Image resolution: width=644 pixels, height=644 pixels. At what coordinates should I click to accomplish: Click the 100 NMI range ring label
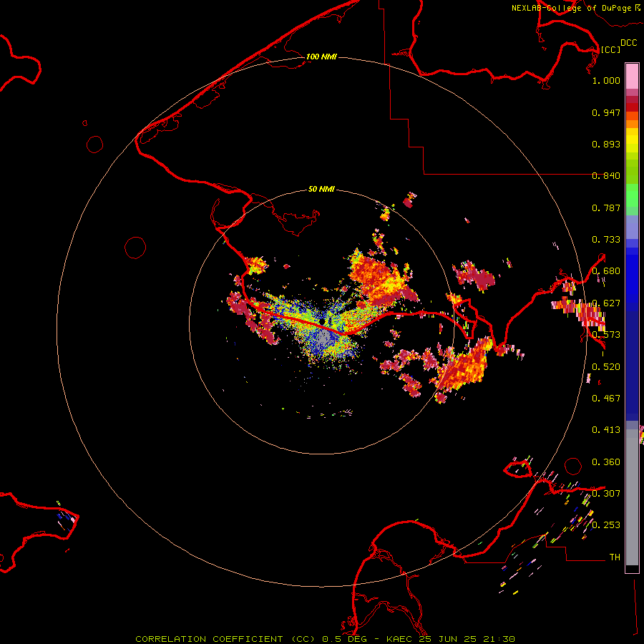tap(321, 57)
